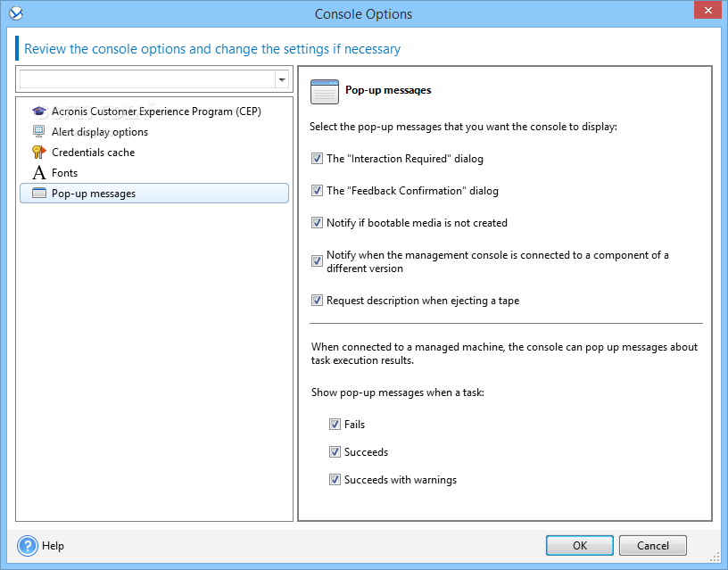Click the blue Help question mark icon
The width and height of the screenshot is (728, 570).
click(28, 546)
